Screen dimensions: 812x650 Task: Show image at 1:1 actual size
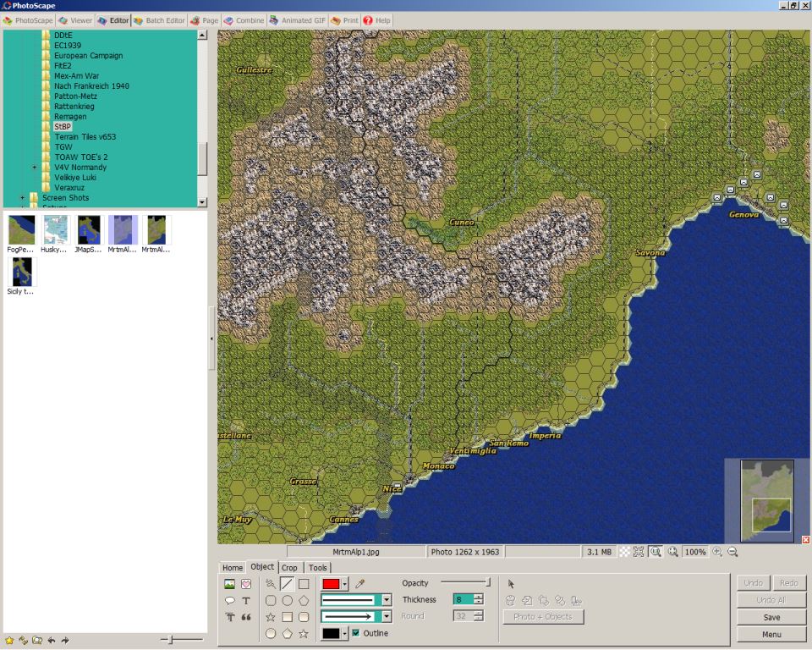tap(656, 552)
